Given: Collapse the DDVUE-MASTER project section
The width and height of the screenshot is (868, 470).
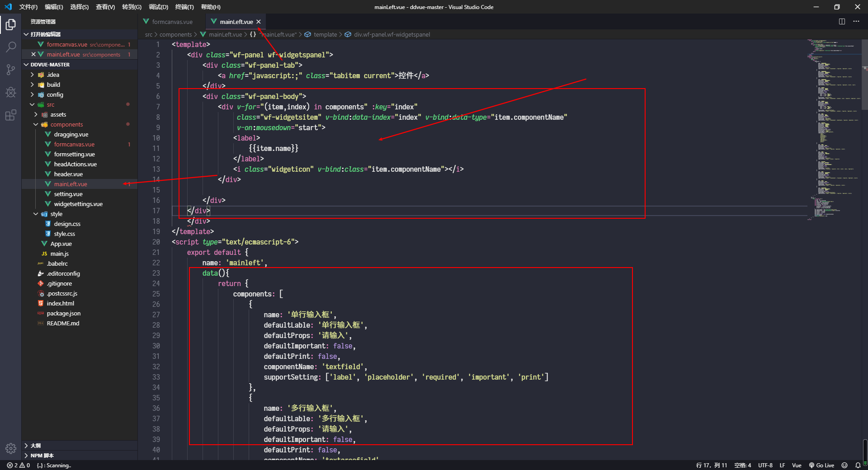Looking at the screenshot, I should (x=80, y=65).
